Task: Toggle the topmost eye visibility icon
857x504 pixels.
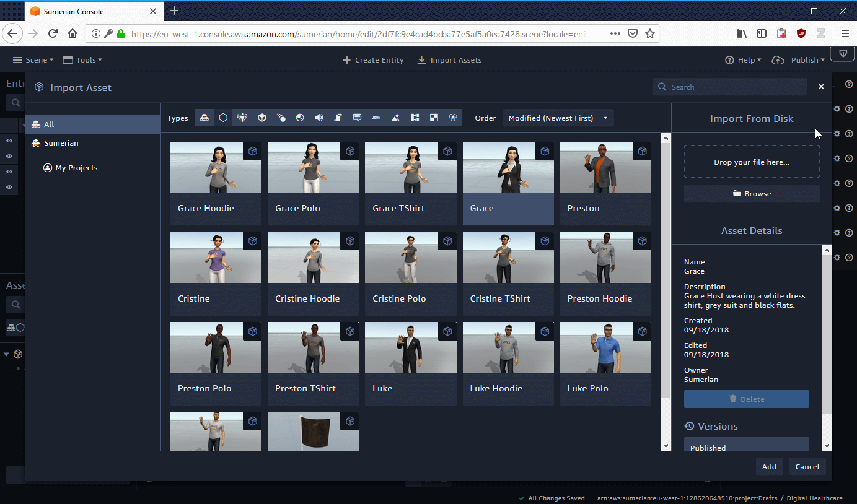Action: click(9, 141)
